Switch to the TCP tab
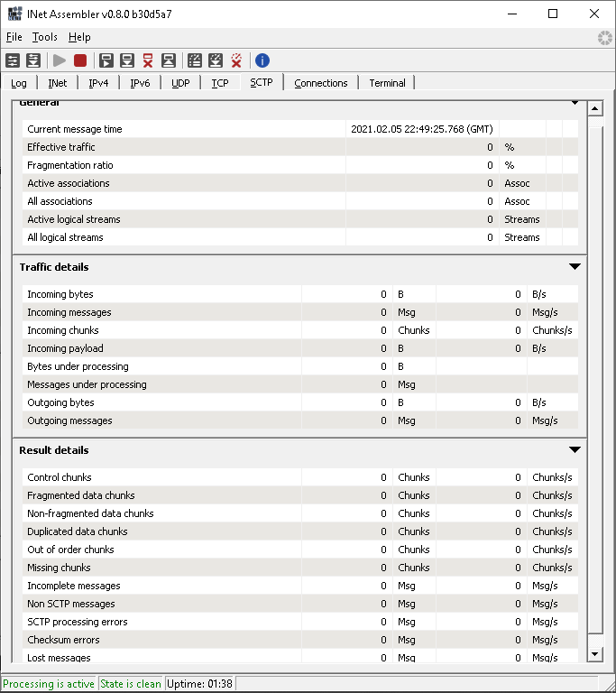Screen dimensions: 616x693 coord(220,83)
